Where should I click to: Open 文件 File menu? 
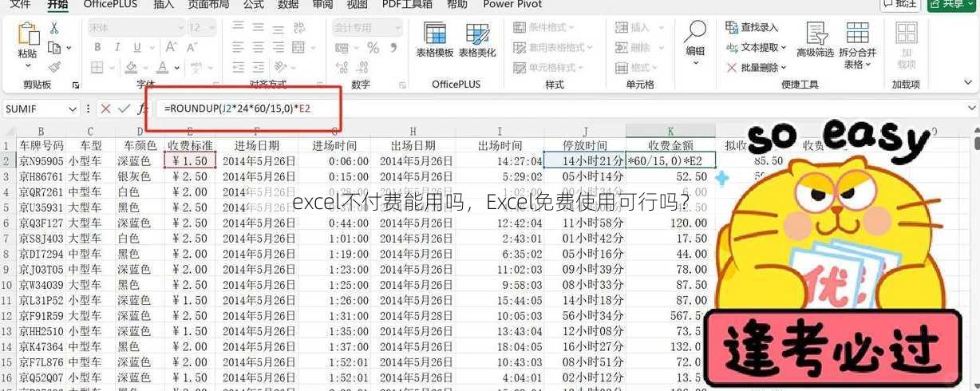(20, 4)
